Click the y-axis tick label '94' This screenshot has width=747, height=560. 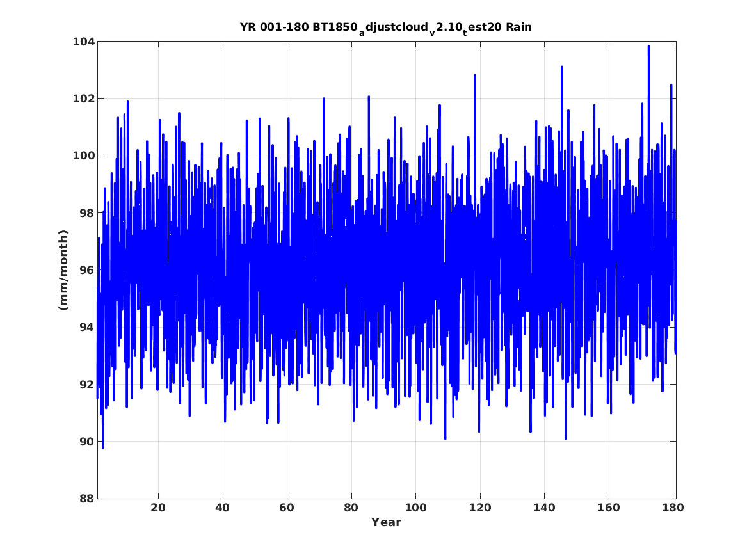[x=87, y=327]
